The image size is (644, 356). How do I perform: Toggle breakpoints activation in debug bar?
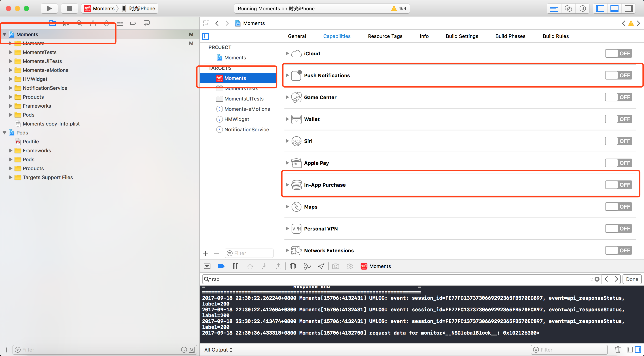tap(221, 266)
